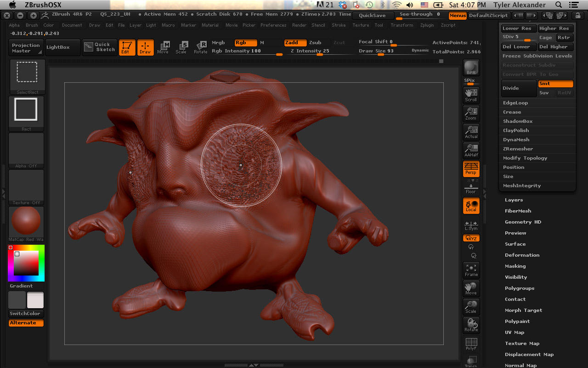This screenshot has height=368, width=588.
Task: Select the Edit mode icon
Action: tap(127, 47)
